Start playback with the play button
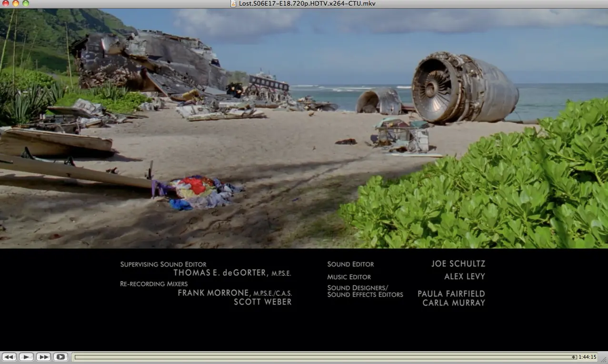 pyautogui.click(x=26, y=357)
